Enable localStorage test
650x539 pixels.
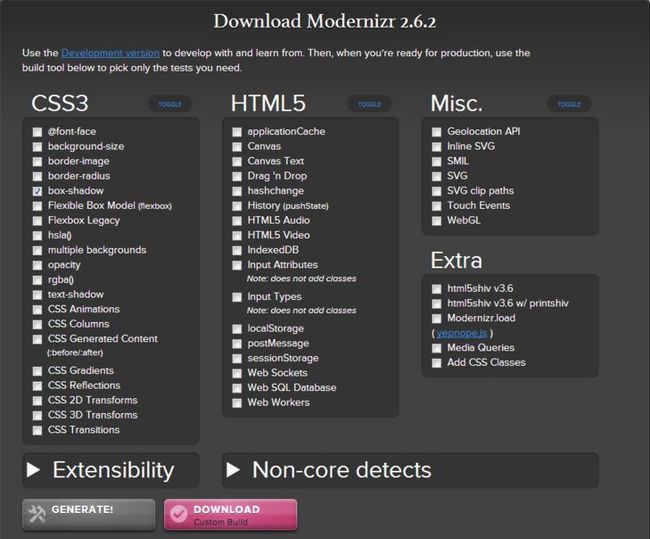(237, 329)
